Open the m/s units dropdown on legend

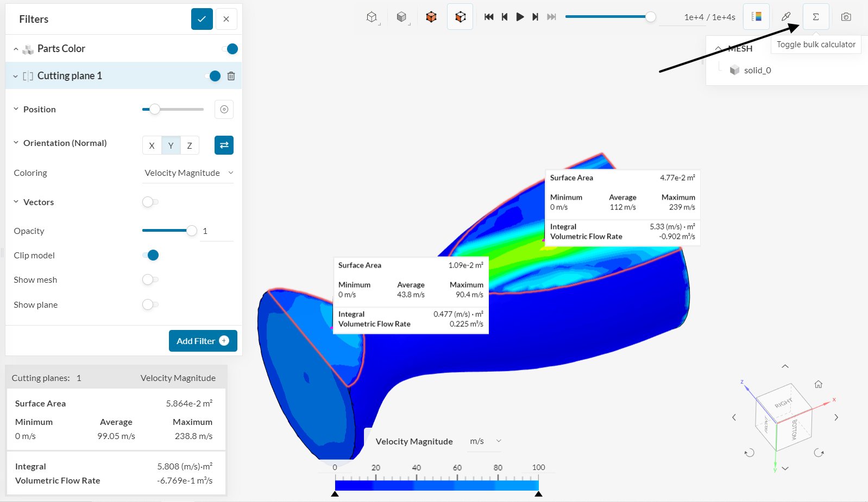point(486,441)
